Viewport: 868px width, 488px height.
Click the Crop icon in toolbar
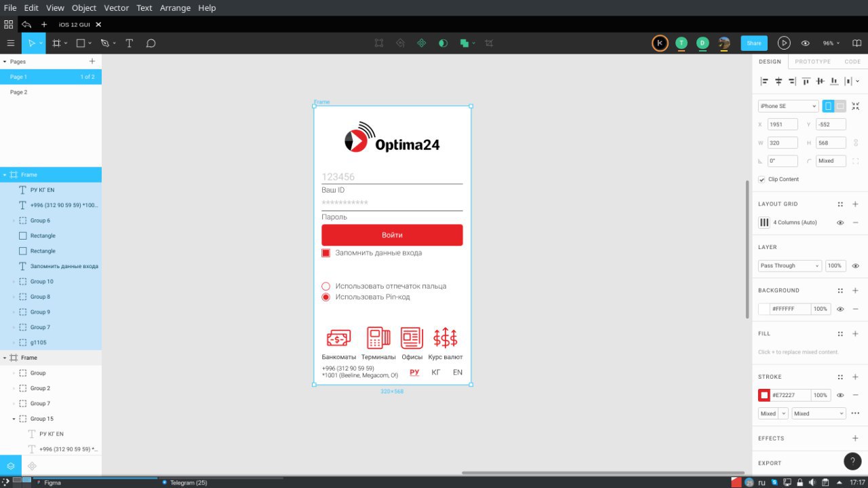pos(489,43)
